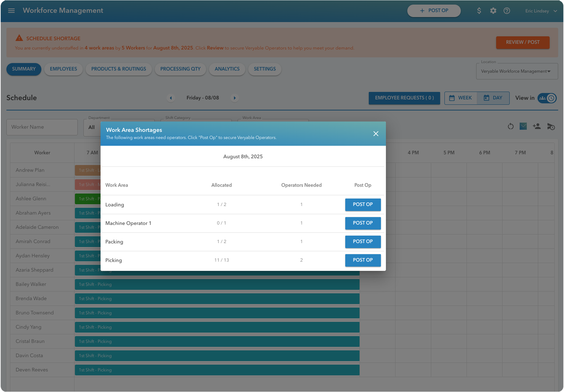Click the billing dollar icon
The height and width of the screenshot is (392, 564).
(479, 10)
